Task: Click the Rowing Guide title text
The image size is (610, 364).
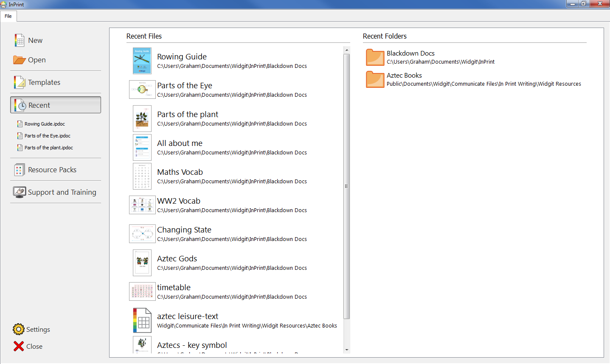Action: tap(182, 56)
